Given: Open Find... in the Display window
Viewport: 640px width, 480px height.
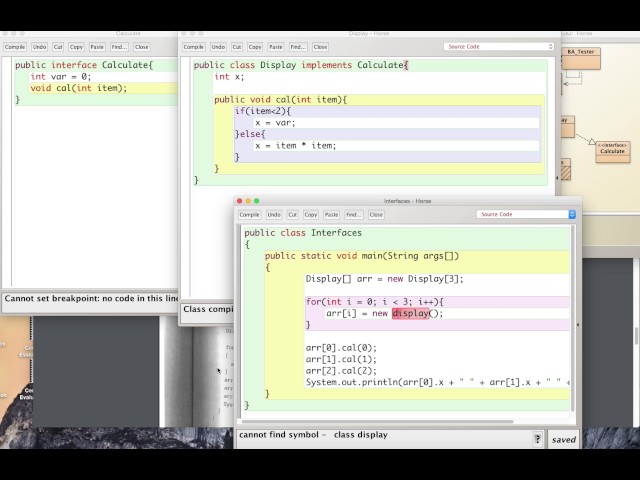Looking at the screenshot, I should coord(298,47).
